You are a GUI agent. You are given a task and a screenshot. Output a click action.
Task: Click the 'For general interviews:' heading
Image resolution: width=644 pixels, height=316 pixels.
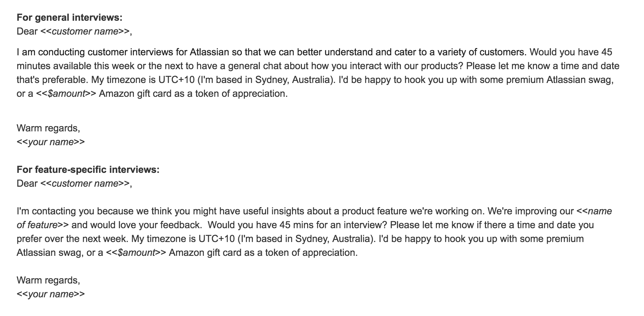[69, 18]
